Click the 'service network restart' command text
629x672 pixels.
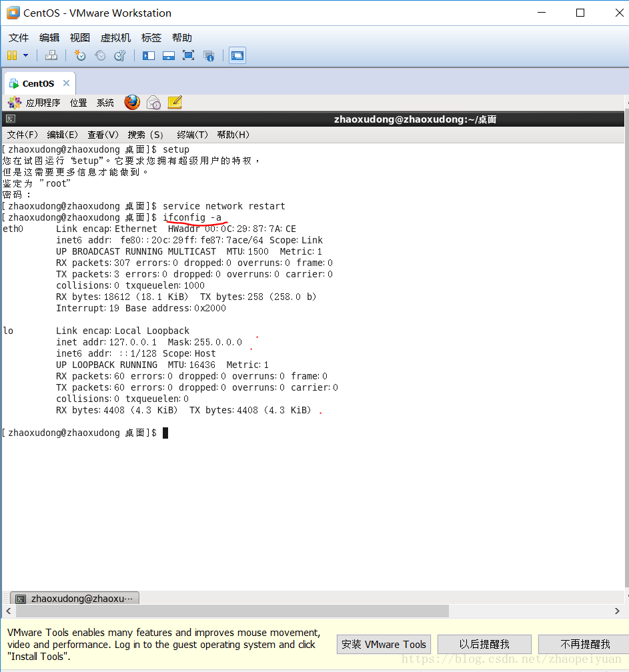pos(224,206)
